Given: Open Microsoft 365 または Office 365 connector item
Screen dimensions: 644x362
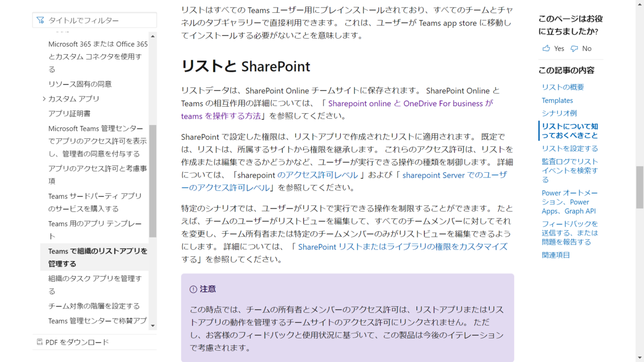Looking at the screenshot, I should coord(98,57).
